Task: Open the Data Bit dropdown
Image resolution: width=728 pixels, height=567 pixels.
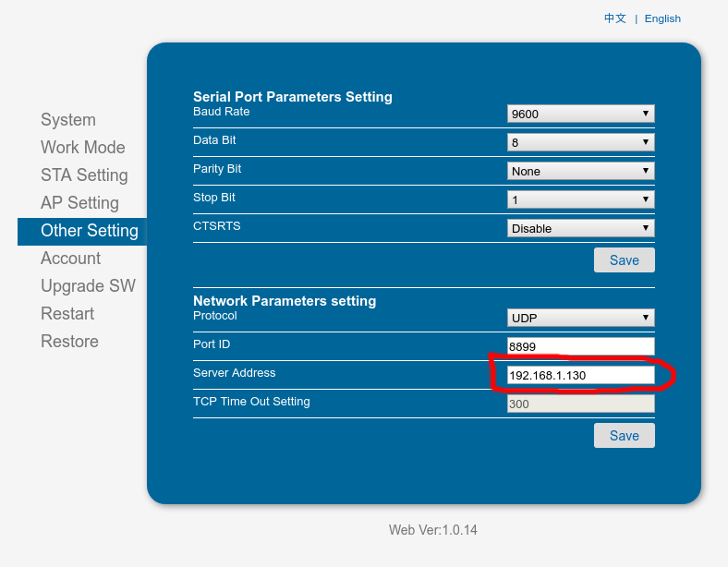Action: (581, 142)
